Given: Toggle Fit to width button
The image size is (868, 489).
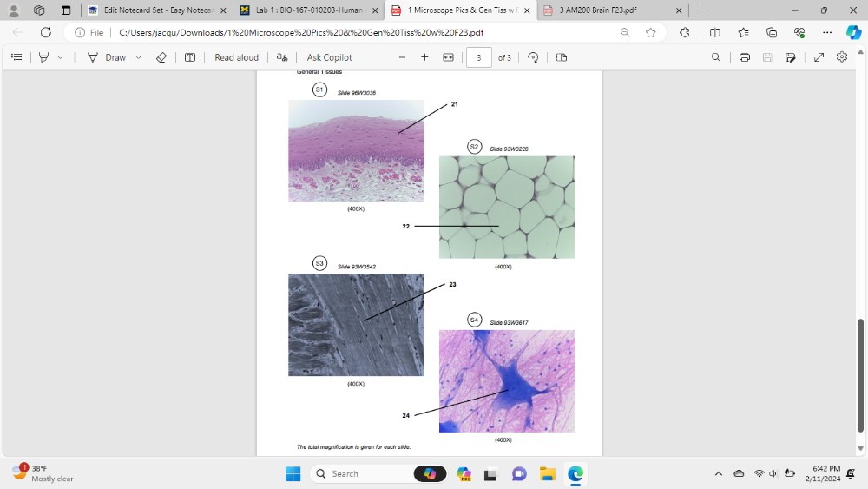Looking at the screenshot, I should (448, 57).
